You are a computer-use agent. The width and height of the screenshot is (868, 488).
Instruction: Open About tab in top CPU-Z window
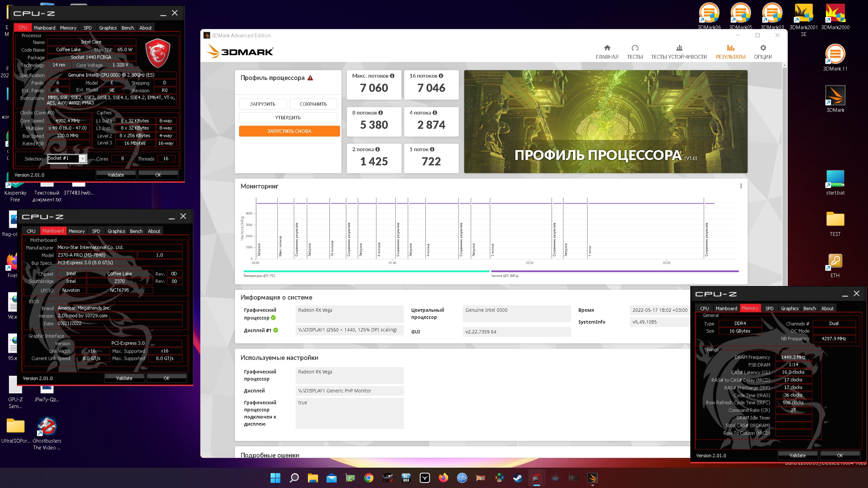tap(146, 28)
